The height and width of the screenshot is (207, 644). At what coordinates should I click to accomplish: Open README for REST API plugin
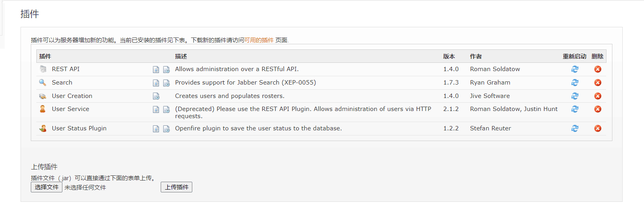coord(156,70)
